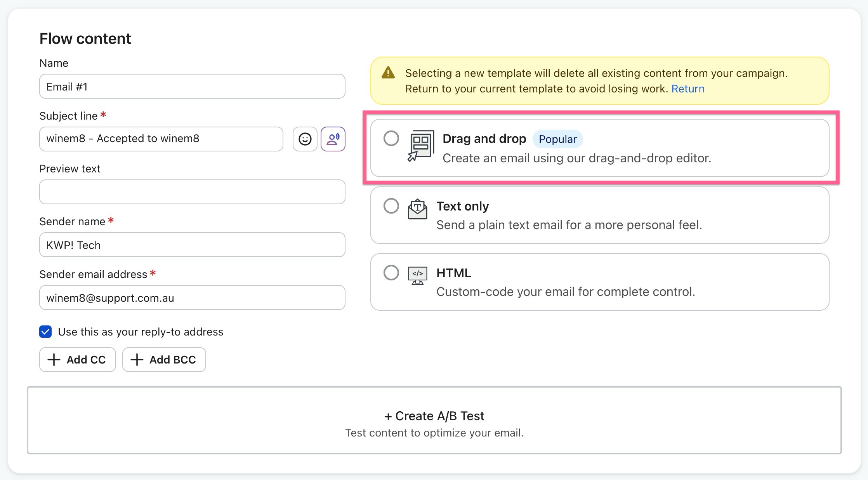Click 'Create an email using our drag-and-drop editor.' text
Screen dimensions: 868x480
pyautogui.click(x=577, y=158)
